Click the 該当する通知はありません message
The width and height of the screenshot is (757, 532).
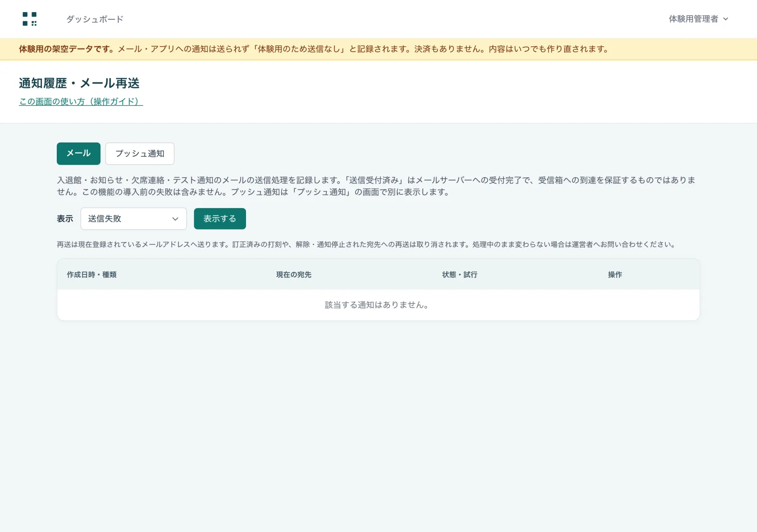pos(377,305)
